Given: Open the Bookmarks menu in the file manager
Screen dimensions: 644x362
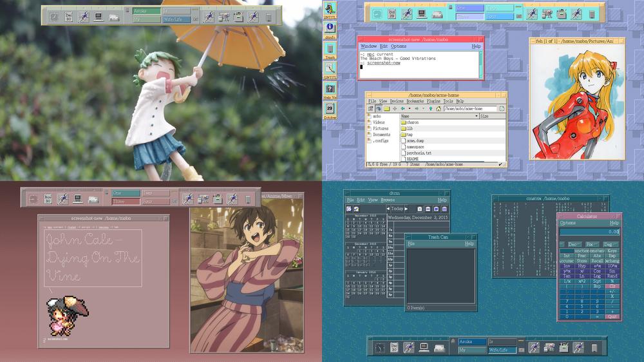Looking at the screenshot, I should (x=415, y=101).
